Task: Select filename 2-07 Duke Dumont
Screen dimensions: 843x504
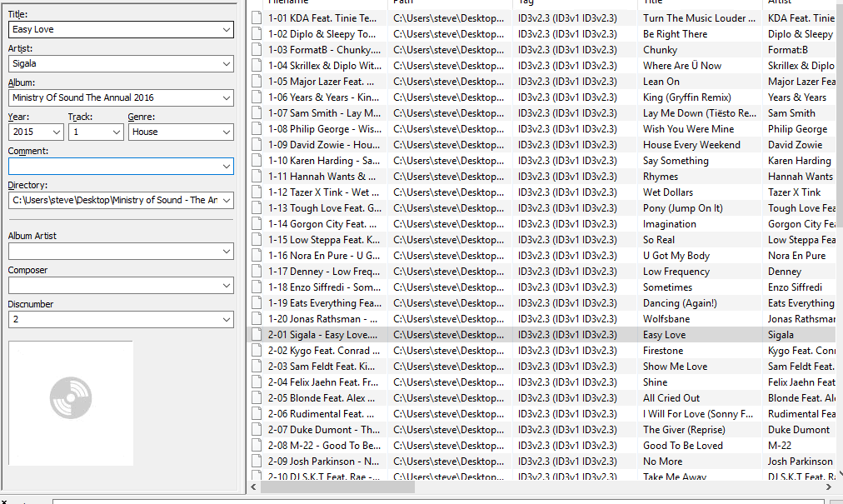Action: (324, 430)
